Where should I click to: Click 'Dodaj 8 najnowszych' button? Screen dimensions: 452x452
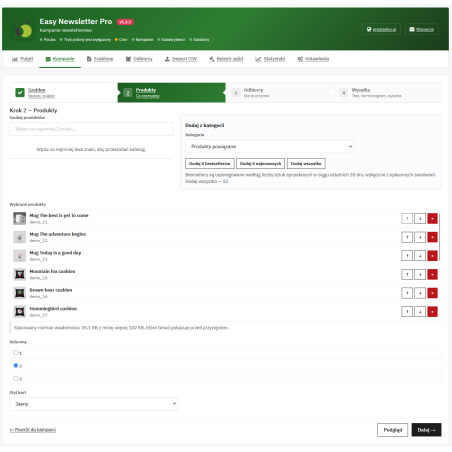[261, 164]
